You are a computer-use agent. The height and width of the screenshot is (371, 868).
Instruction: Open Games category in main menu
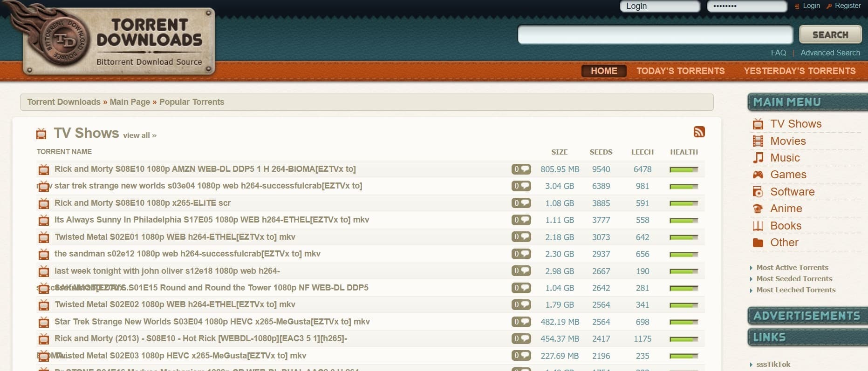pyautogui.click(x=788, y=175)
